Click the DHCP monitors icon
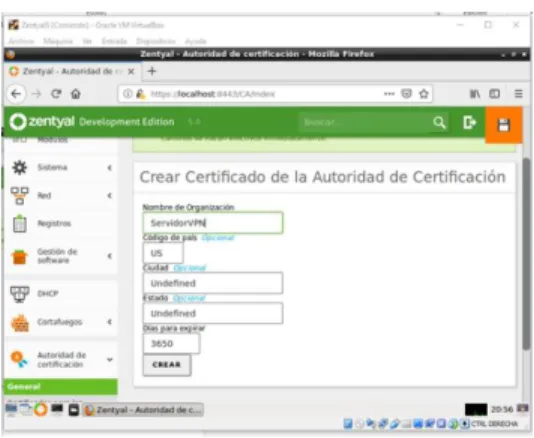Screen dimensions: 534x438 point(19,294)
